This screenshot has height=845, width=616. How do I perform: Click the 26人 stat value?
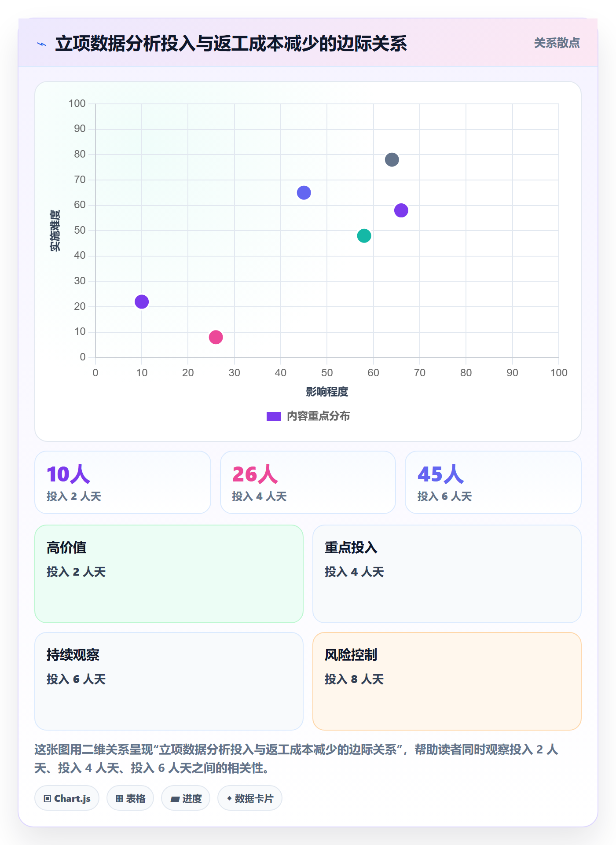(255, 474)
